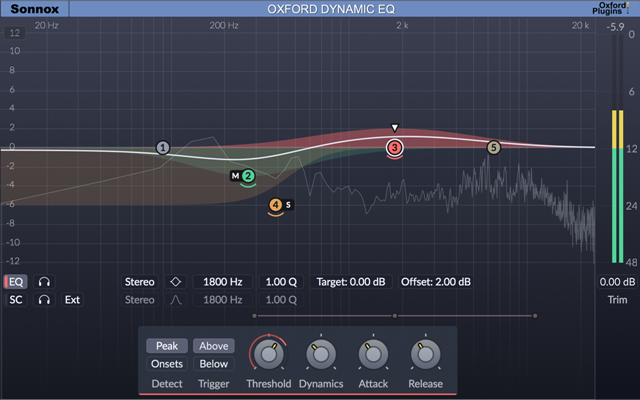Click the 12 dB graph scale button

(15, 33)
